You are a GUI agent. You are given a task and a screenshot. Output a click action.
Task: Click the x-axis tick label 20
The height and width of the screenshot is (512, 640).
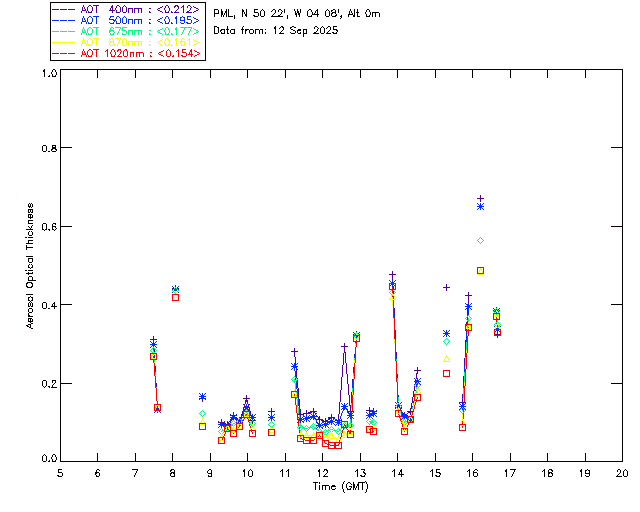tap(622, 473)
